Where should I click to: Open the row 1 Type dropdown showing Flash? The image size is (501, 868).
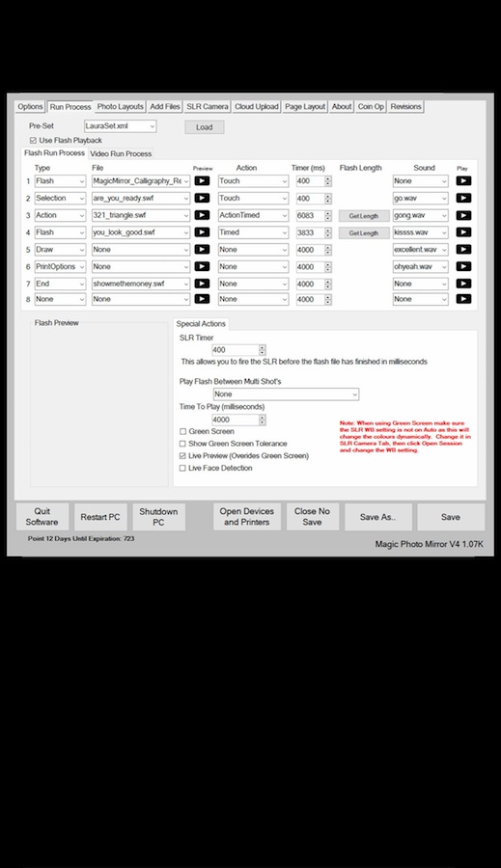[61, 181]
